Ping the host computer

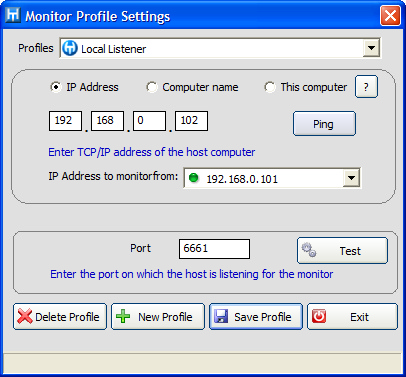click(324, 124)
